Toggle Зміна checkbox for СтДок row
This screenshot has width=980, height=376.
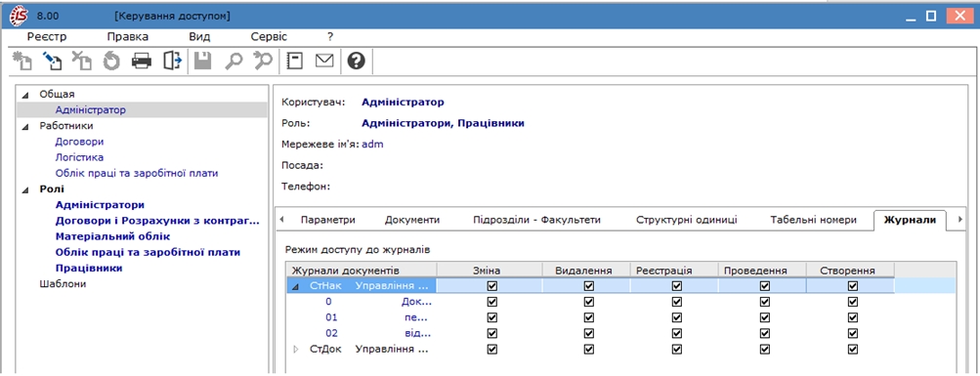click(x=491, y=350)
